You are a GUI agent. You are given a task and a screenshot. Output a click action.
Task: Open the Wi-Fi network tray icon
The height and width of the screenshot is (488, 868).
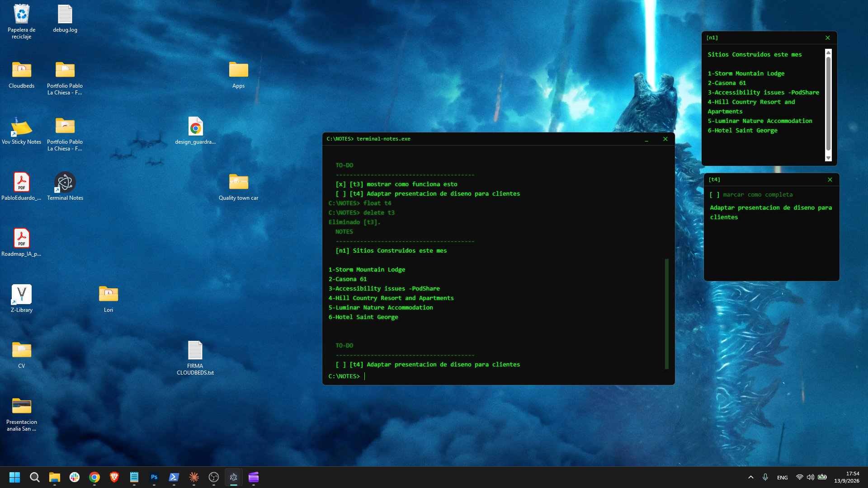(x=799, y=477)
